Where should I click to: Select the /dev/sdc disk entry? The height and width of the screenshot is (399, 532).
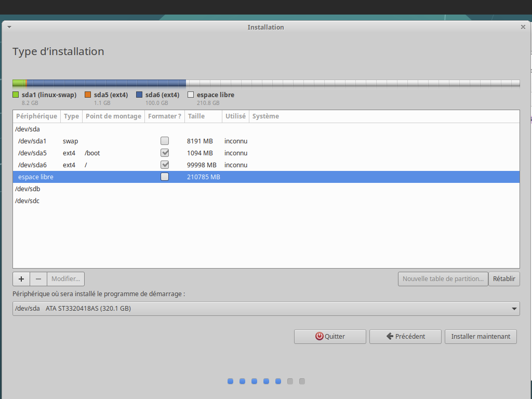[28, 201]
